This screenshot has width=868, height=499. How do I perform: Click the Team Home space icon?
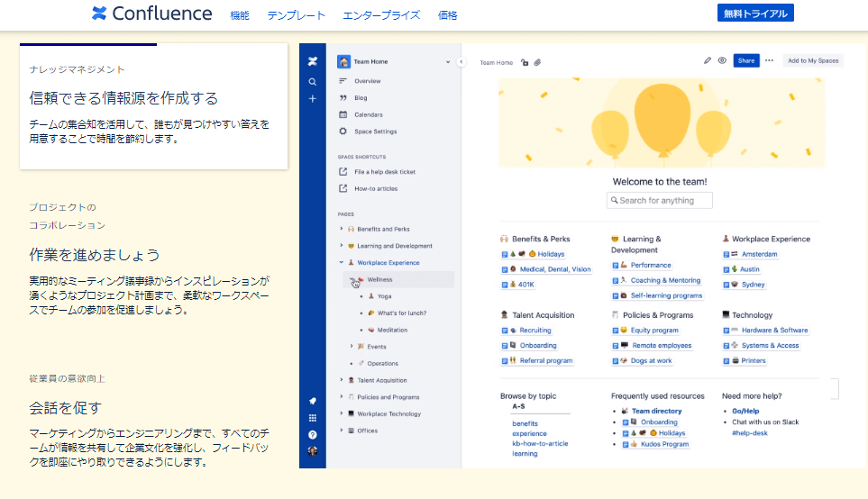(x=343, y=61)
